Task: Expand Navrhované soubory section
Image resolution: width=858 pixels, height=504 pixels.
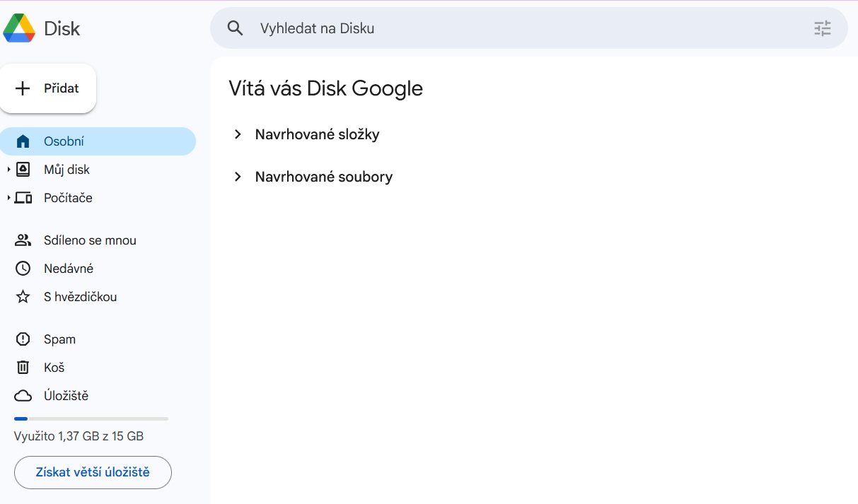Action: 238,177
